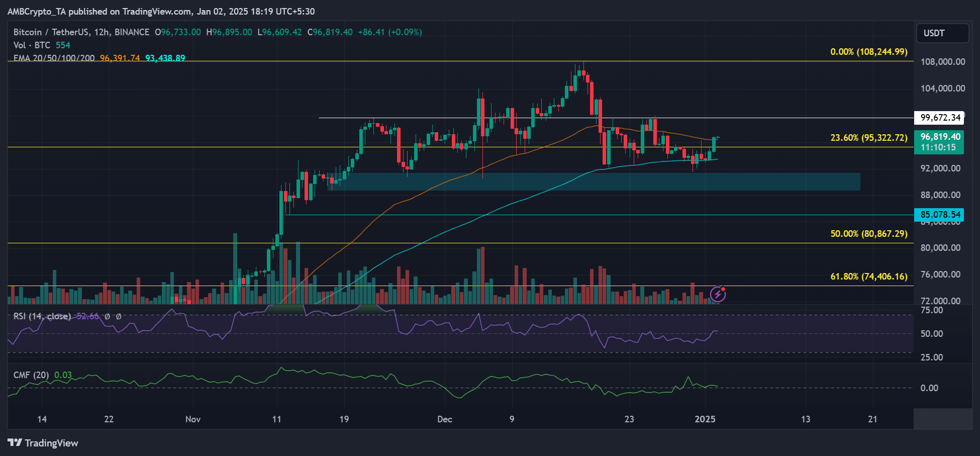
Task: Click the Dec date on time axis
Action: click(x=445, y=419)
